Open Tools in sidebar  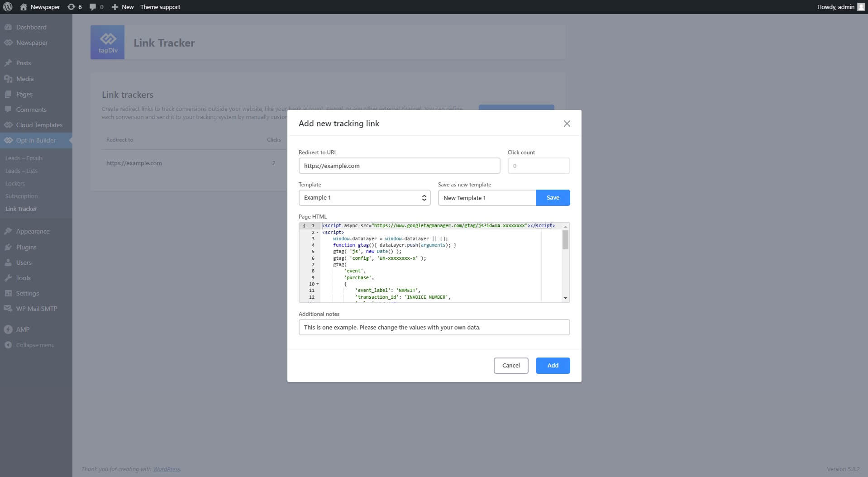click(24, 278)
